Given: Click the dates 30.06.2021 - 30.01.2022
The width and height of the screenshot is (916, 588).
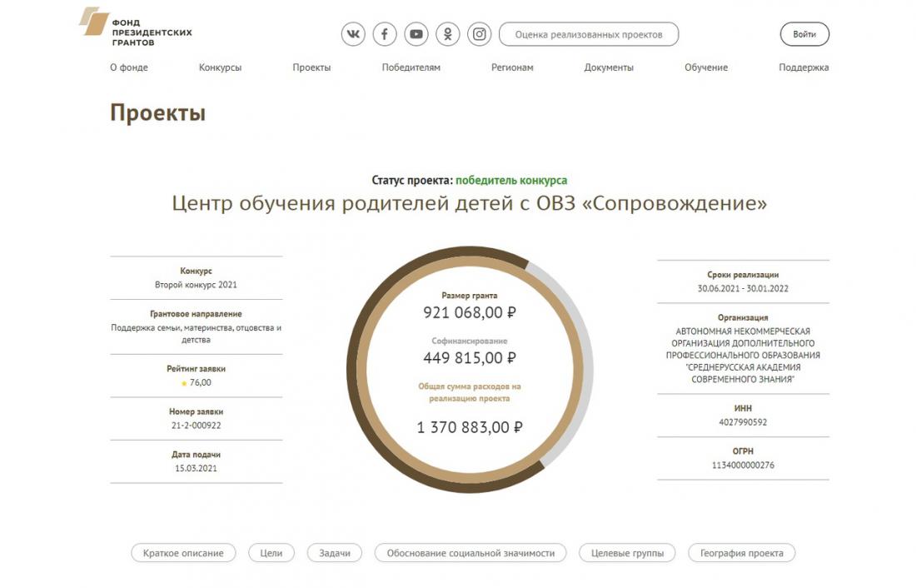Looking at the screenshot, I should tap(743, 289).
